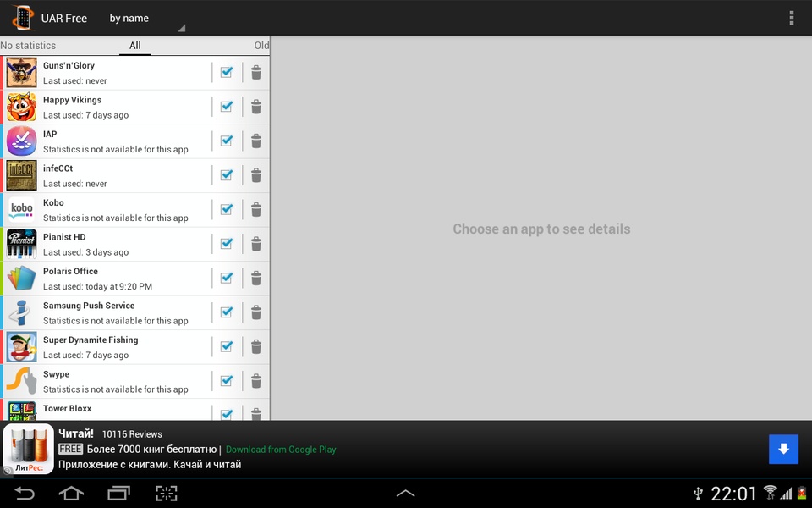The image size is (812, 508).
Task: Switch to the Old tab
Action: coord(261,46)
